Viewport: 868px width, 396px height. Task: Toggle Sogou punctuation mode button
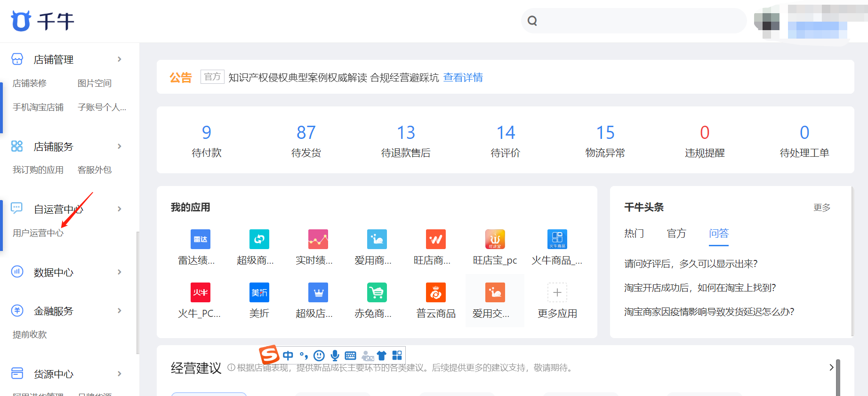[x=304, y=356]
